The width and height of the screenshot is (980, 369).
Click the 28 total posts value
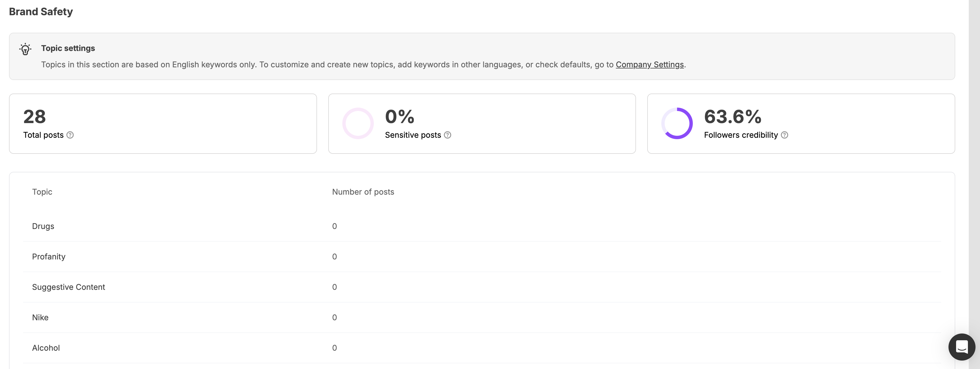click(35, 117)
